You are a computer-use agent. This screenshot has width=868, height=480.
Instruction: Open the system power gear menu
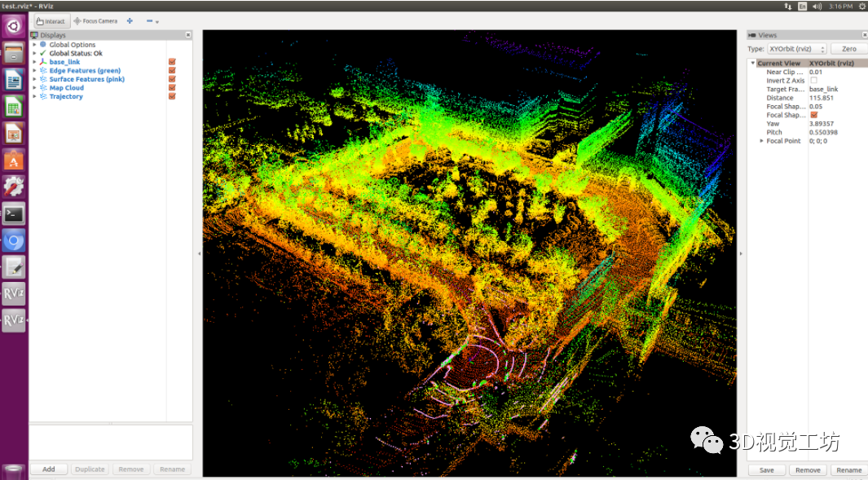[862, 6]
